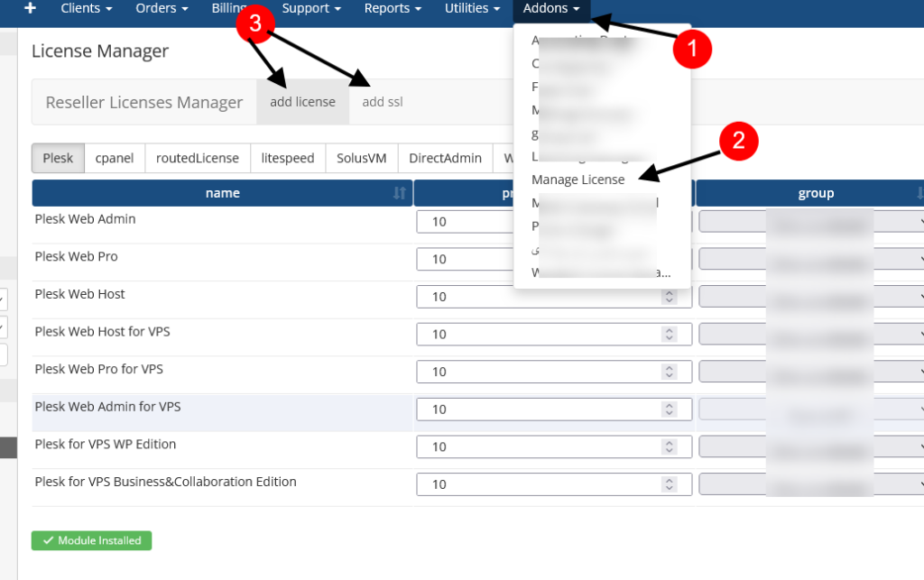Viewport: 924px width, 580px height.
Task: Select the Plesk Web Admin row name
Action: point(85,219)
